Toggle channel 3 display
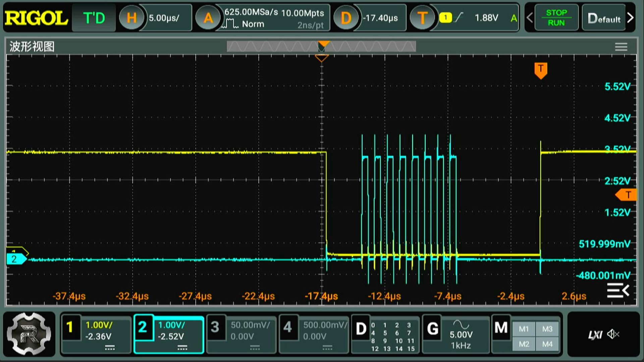The image size is (644, 362). pos(215,327)
